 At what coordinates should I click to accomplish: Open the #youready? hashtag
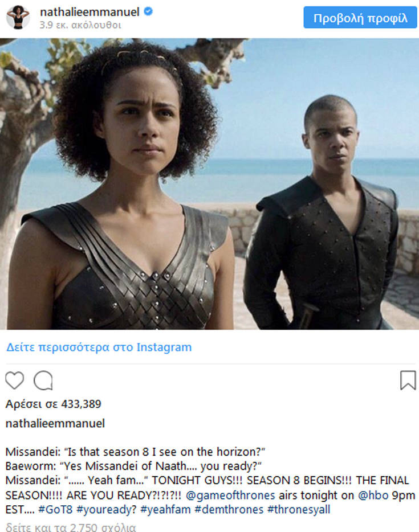click(106, 510)
